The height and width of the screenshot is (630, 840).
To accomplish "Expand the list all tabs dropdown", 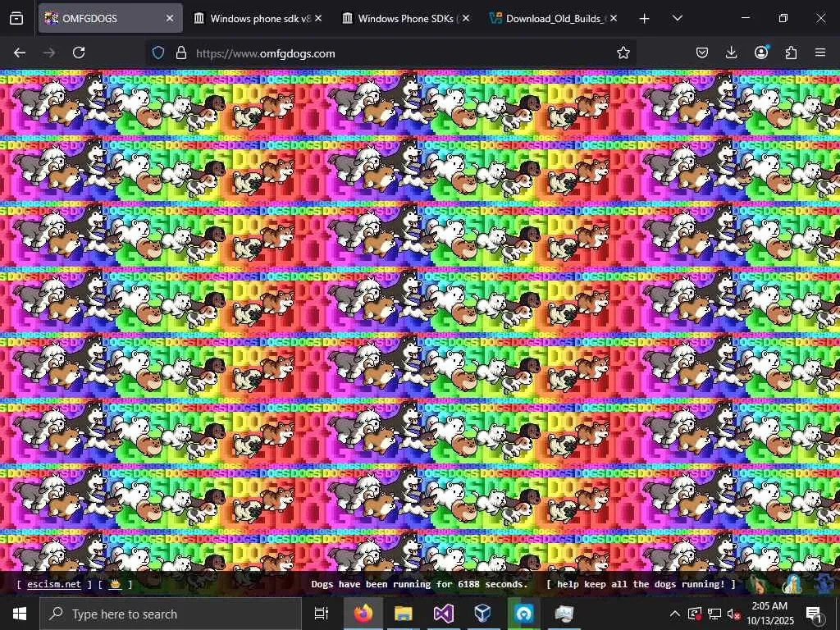I will 677,18.
